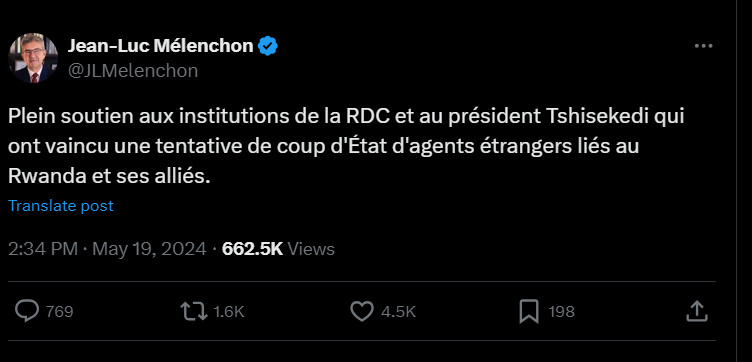Click the tweet text about RDC support
Viewport: 752px width, 362px height.
point(346,147)
